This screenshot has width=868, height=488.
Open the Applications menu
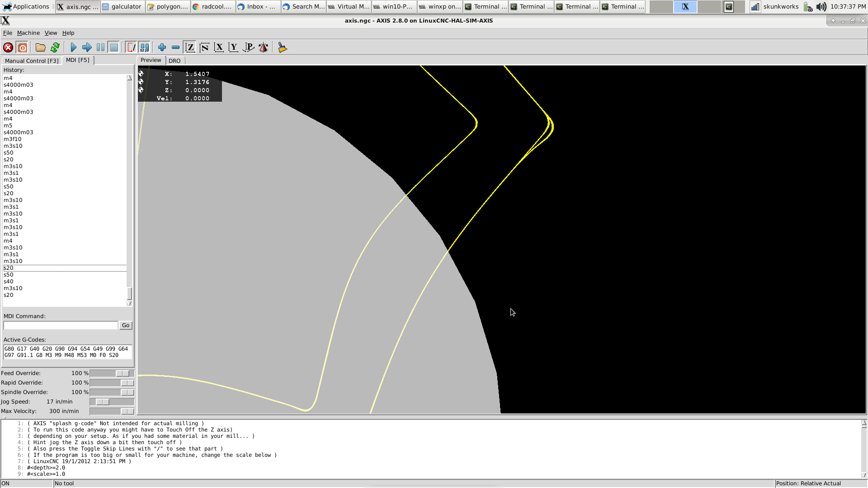tap(26, 7)
